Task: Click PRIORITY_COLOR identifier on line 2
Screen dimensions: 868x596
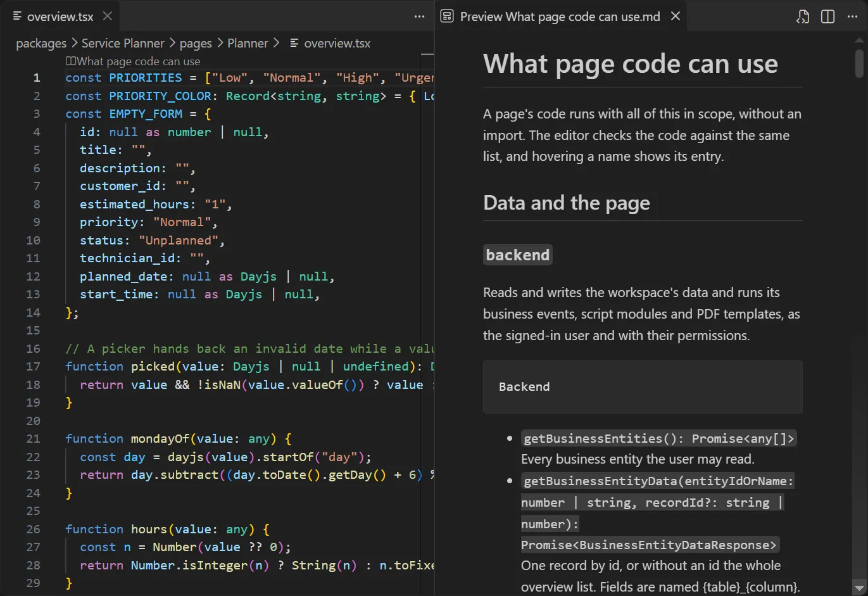Action: click(x=160, y=96)
